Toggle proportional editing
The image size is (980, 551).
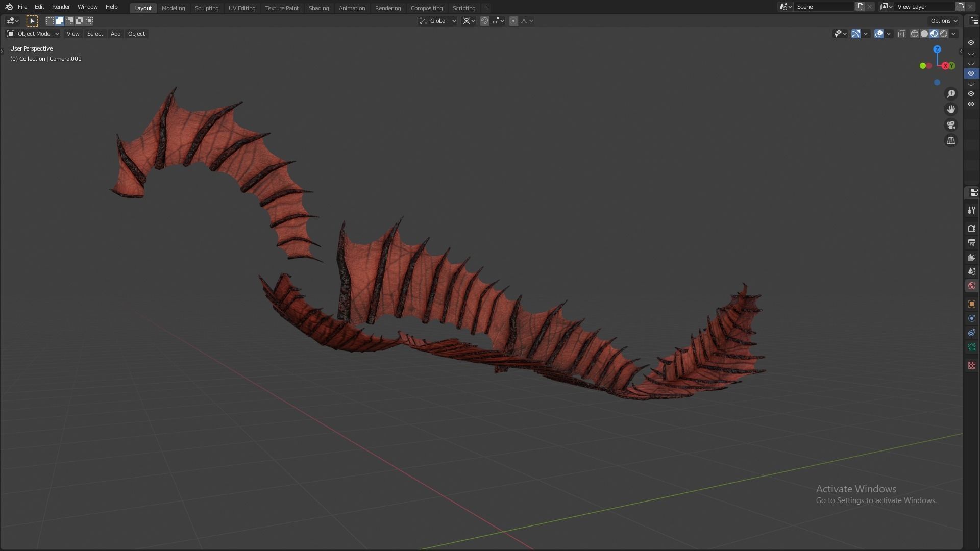(513, 21)
